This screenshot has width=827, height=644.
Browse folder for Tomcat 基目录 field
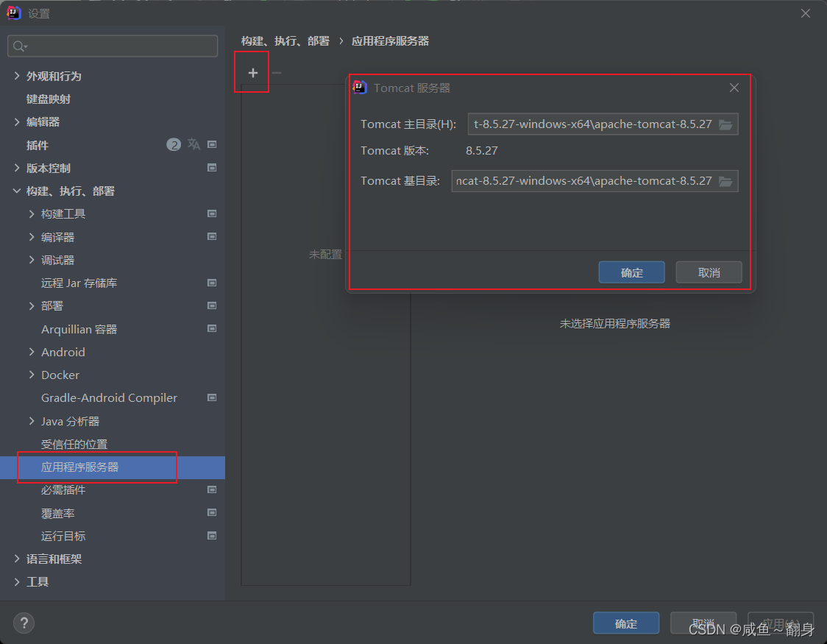click(725, 182)
